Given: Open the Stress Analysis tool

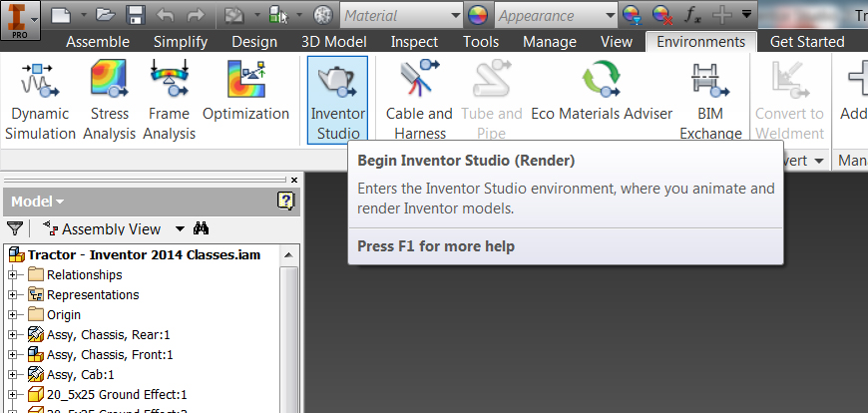Looking at the screenshot, I should pos(110,99).
